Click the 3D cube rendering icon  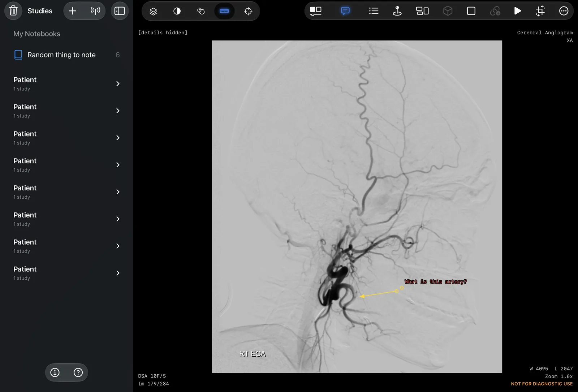448,11
